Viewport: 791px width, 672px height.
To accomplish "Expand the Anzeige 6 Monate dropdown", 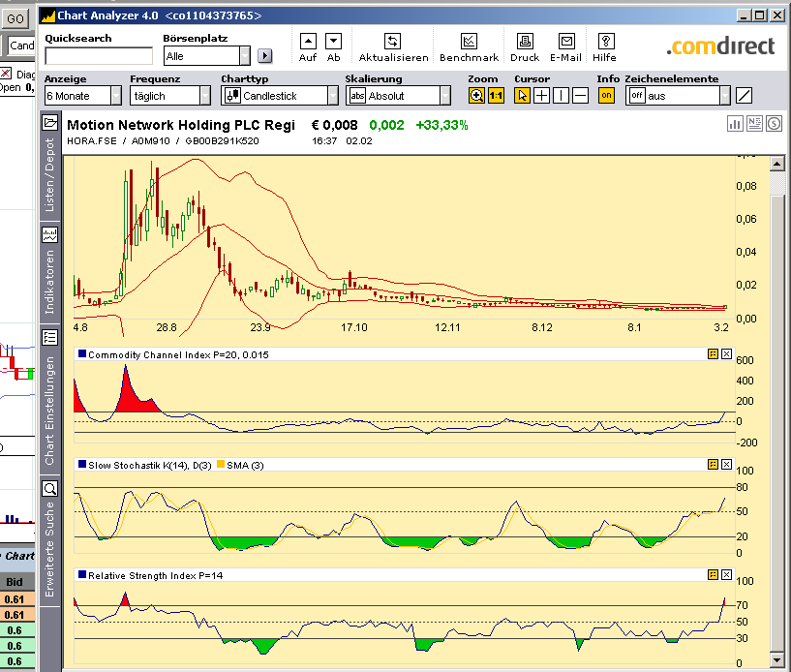I will coord(116,95).
